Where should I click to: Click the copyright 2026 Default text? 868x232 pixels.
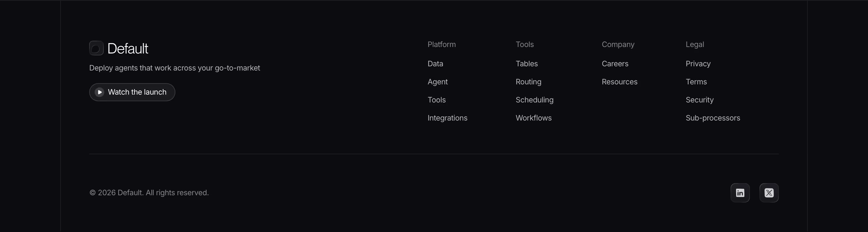coord(149,193)
